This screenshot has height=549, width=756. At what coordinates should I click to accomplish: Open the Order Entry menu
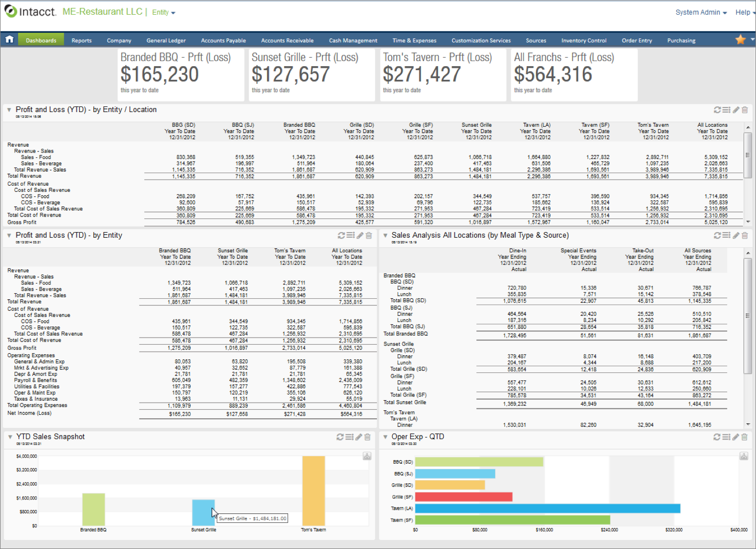point(637,40)
